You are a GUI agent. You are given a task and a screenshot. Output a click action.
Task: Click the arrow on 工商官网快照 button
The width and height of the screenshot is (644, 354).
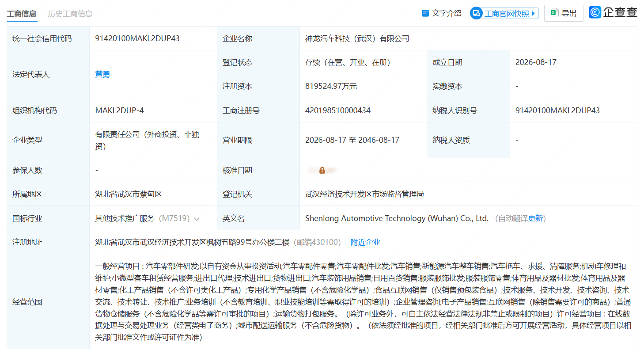(x=533, y=13)
